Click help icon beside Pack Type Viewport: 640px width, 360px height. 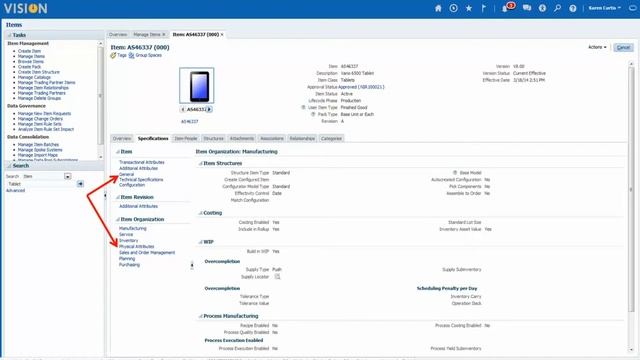point(313,114)
